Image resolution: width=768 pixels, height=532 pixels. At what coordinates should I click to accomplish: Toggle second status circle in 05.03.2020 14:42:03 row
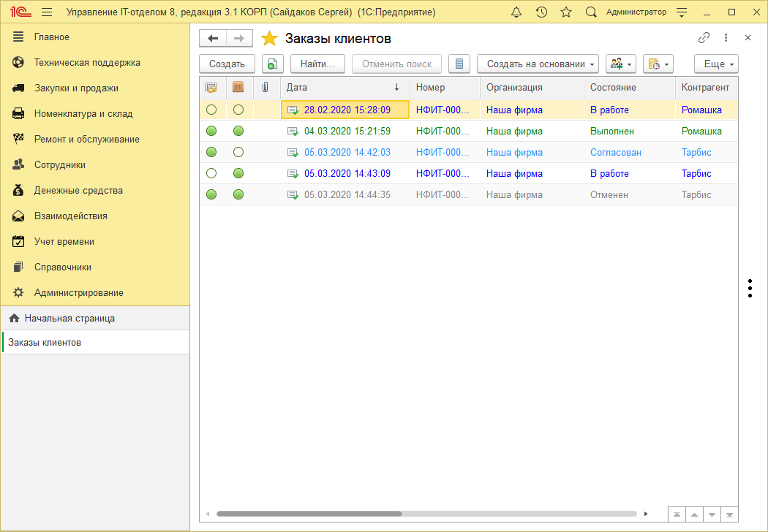[x=238, y=153]
